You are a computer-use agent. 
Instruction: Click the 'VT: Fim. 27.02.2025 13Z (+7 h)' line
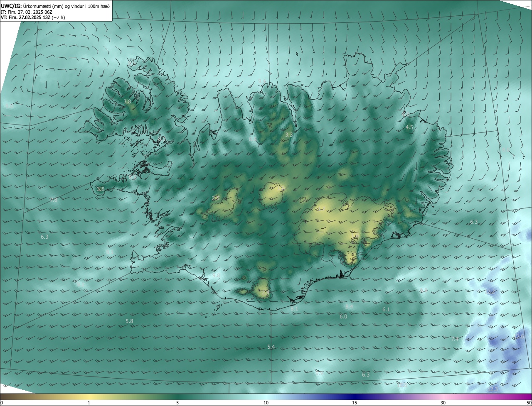tap(33, 17)
